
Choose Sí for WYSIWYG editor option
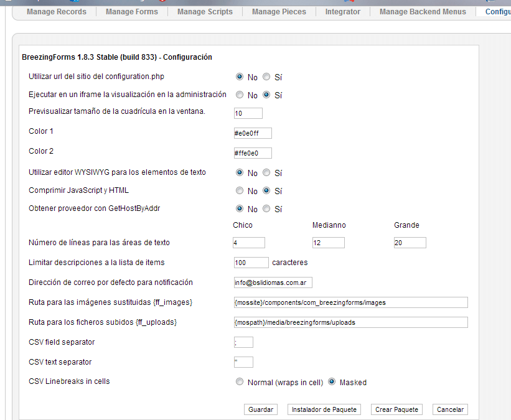tap(266, 173)
